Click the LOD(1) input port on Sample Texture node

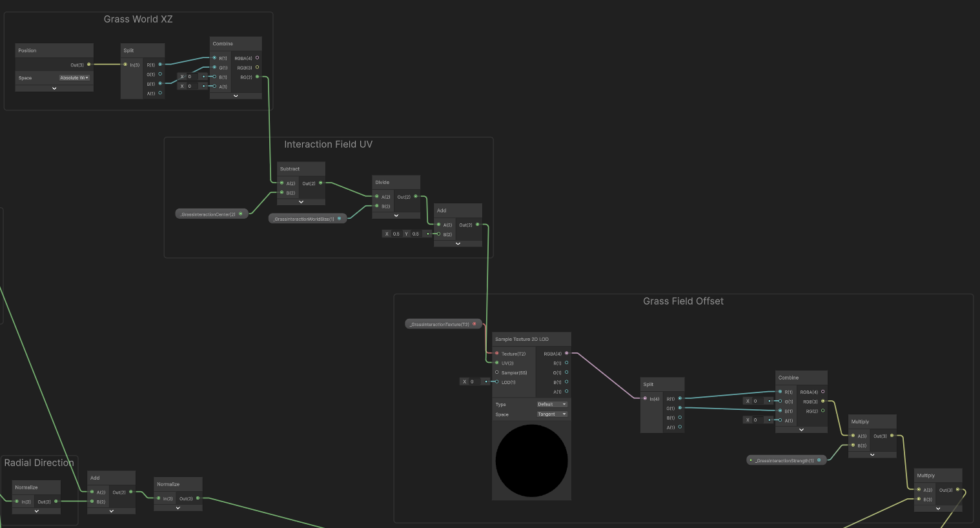coord(496,382)
